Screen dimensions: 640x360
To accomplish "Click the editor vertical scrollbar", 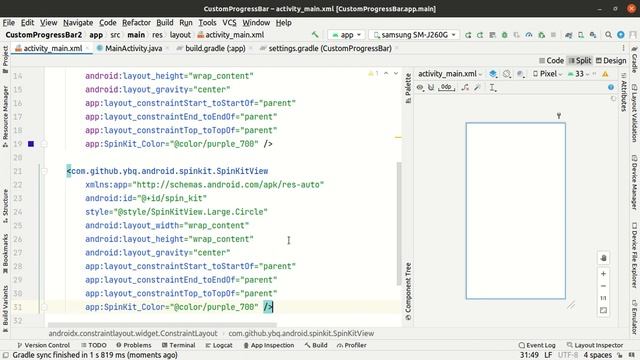I will [399, 224].
